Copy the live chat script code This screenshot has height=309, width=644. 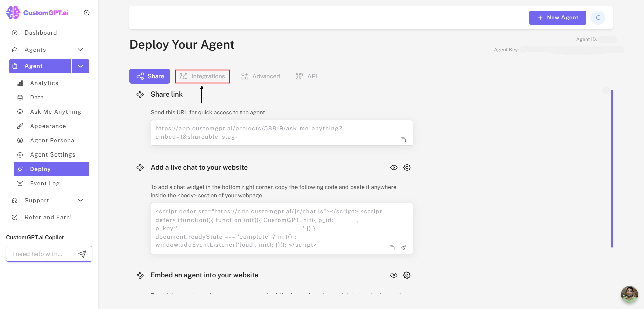(392, 248)
